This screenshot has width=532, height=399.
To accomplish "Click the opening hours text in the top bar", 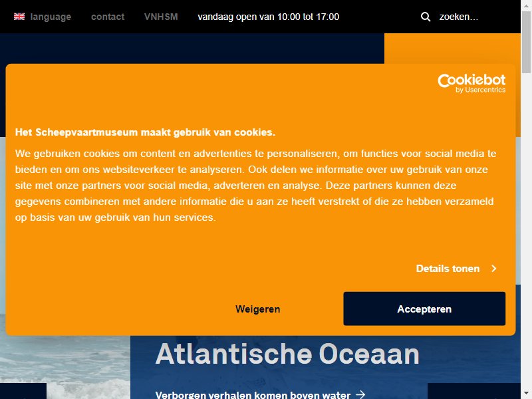I will [x=269, y=17].
